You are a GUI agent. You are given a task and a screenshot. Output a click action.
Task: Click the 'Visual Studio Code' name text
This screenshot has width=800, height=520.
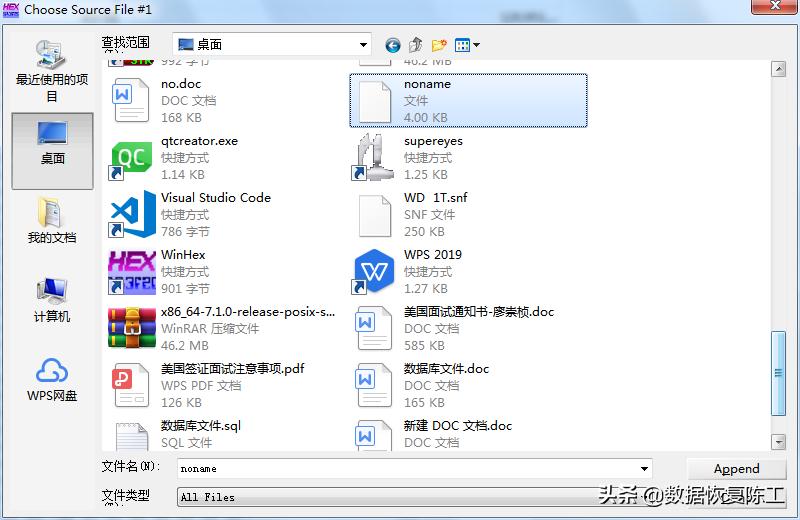(216, 197)
